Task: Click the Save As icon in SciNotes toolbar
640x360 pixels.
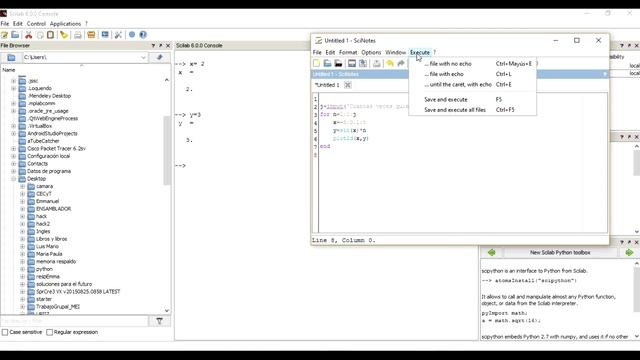Action: pos(362,63)
